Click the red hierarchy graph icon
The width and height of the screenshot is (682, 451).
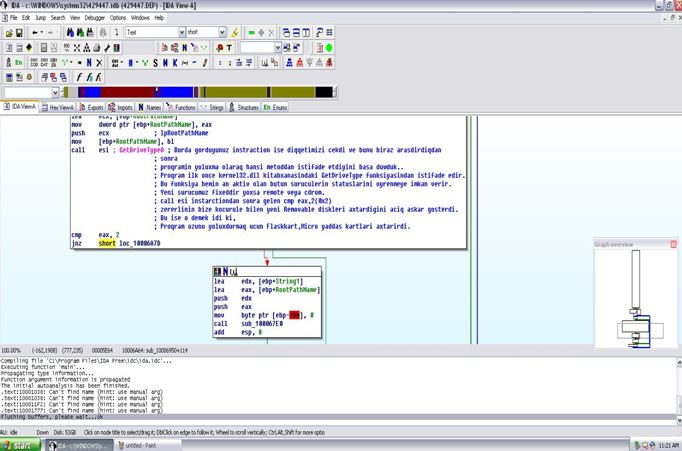[x=300, y=63]
